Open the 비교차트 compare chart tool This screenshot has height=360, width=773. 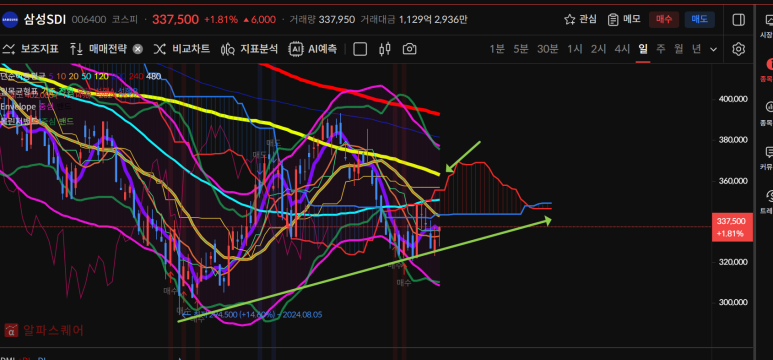[x=182, y=49]
